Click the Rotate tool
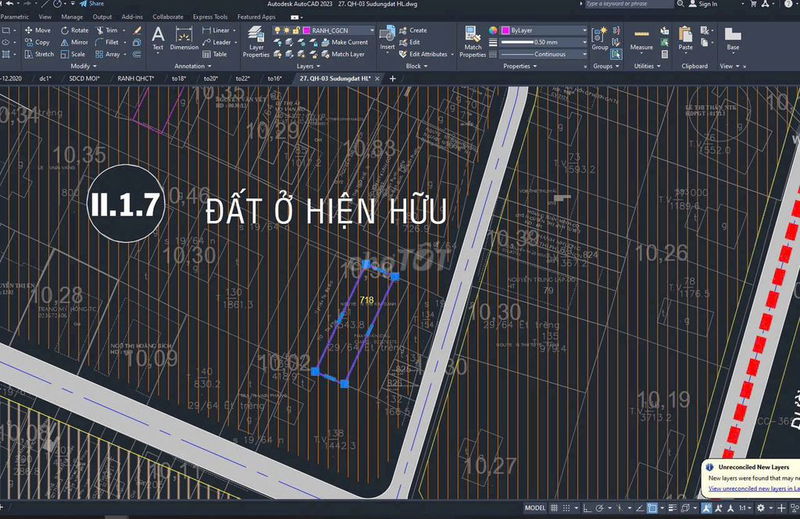The height and width of the screenshot is (519, 800). [x=73, y=30]
